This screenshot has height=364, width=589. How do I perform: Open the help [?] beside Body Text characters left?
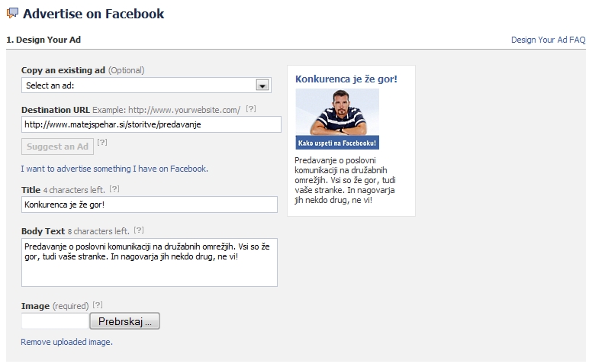point(139,230)
